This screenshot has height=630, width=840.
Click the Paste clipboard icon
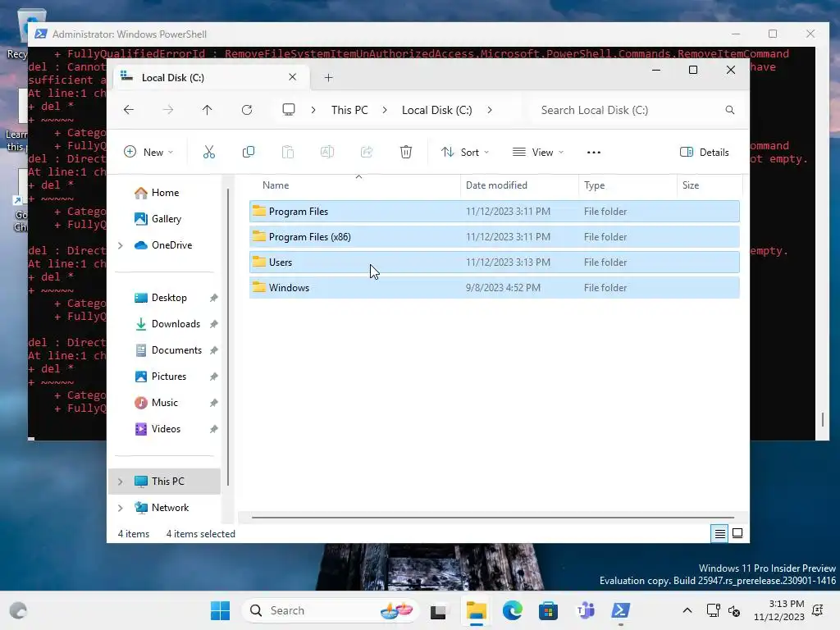pyautogui.click(x=288, y=152)
